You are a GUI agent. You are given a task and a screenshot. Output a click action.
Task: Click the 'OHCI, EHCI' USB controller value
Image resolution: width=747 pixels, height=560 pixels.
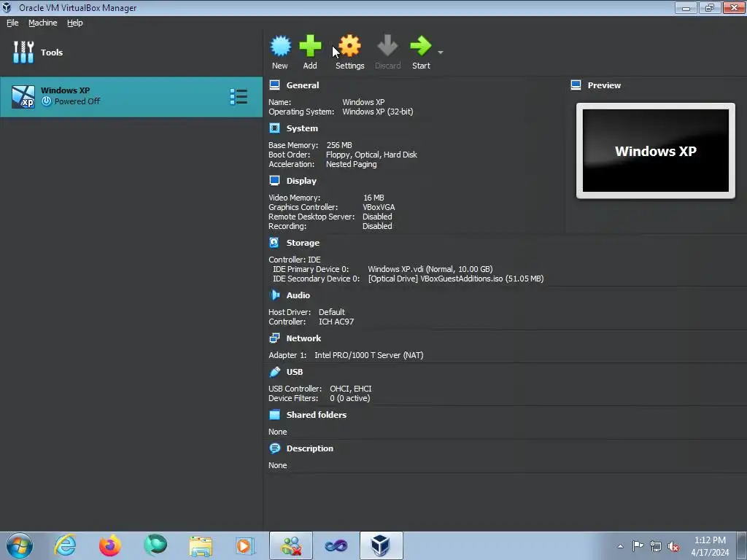click(x=351, y=389)
